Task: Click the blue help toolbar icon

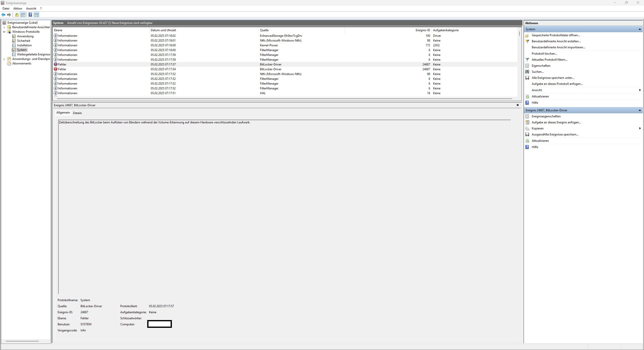Action: 30,15
